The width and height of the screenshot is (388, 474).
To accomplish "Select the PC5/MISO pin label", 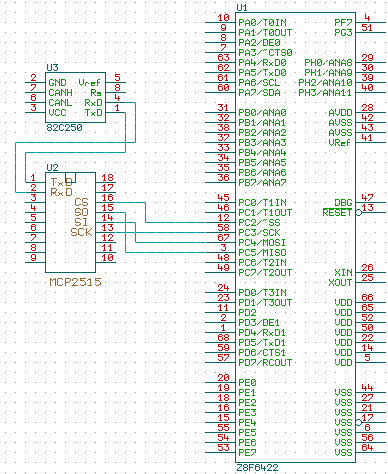I will 262,252.
